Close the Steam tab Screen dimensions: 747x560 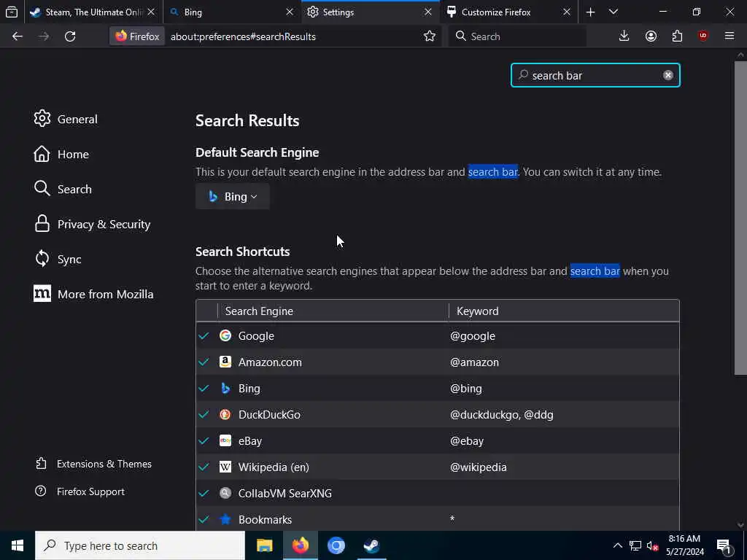coord(151,12)
